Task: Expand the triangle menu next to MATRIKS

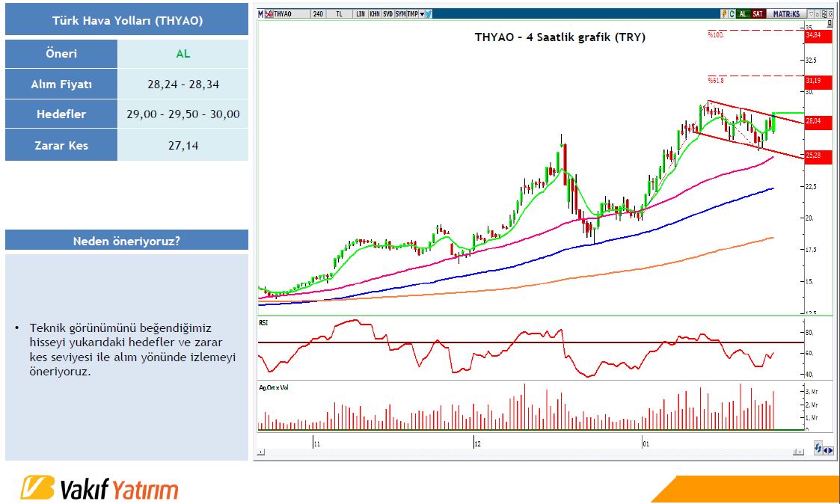Action: tap(809, 13)
